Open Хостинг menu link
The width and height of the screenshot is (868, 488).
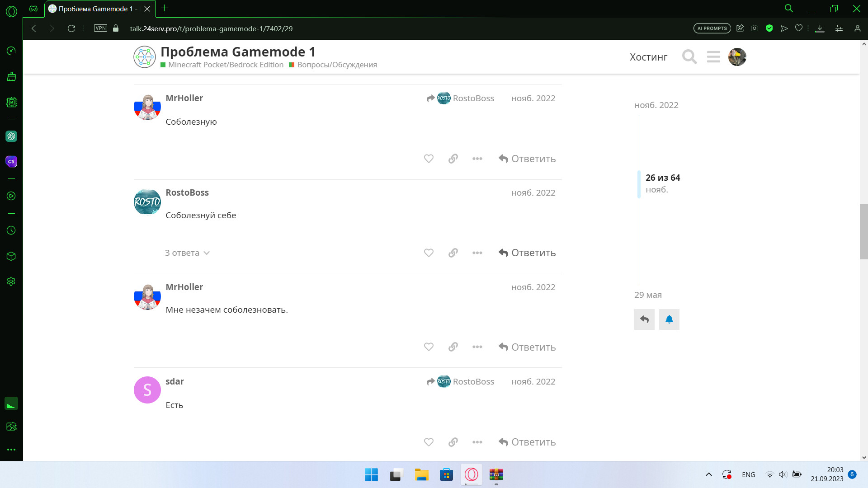648,57
